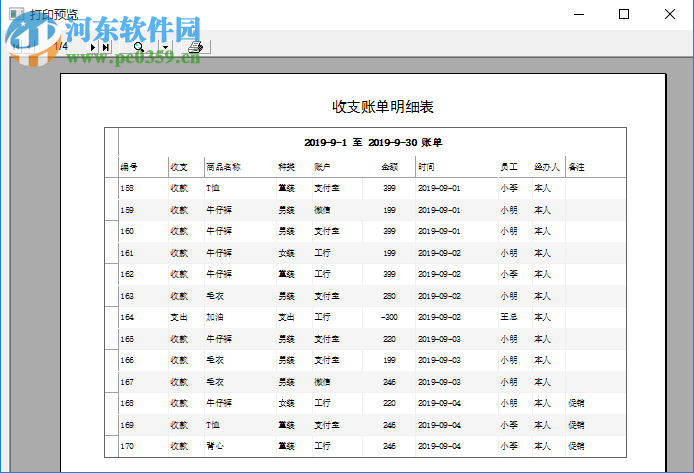Click the -300 amount in row 164
Screen dimensions: 694x473
[389, 317]
